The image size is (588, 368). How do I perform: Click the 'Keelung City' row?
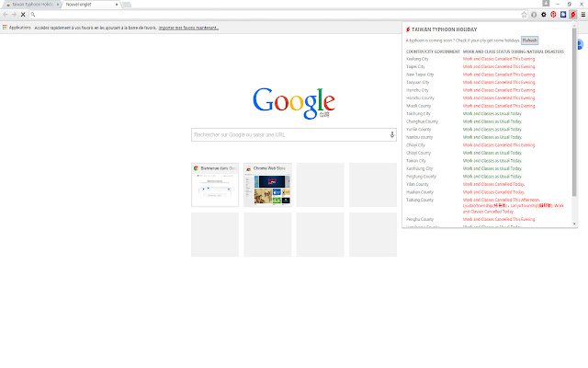pos(486,59)
